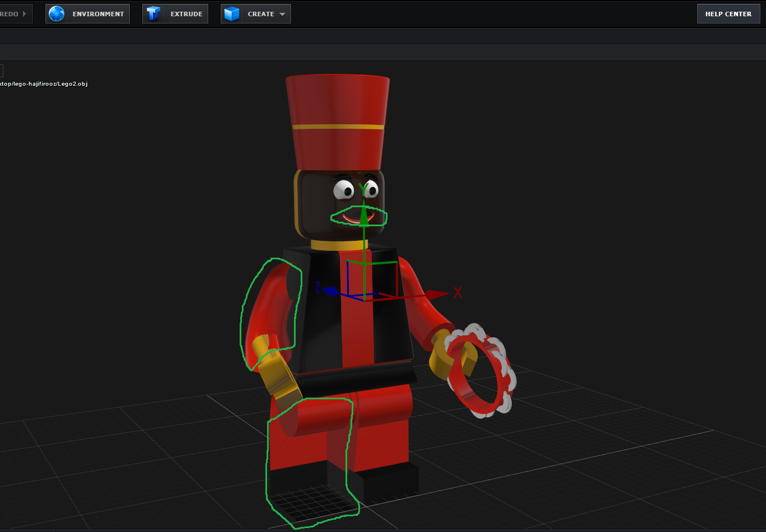Open the Environment settings with globe icon

coord(88,14)
